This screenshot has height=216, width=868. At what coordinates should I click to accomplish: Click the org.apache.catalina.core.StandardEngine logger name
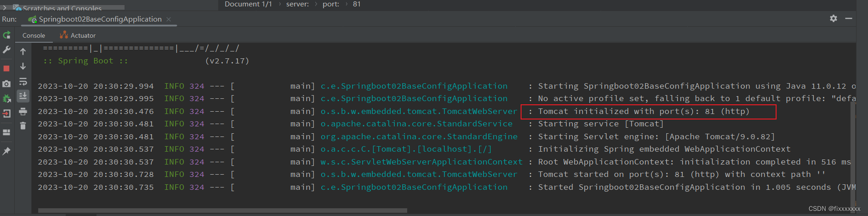(419, 136)
